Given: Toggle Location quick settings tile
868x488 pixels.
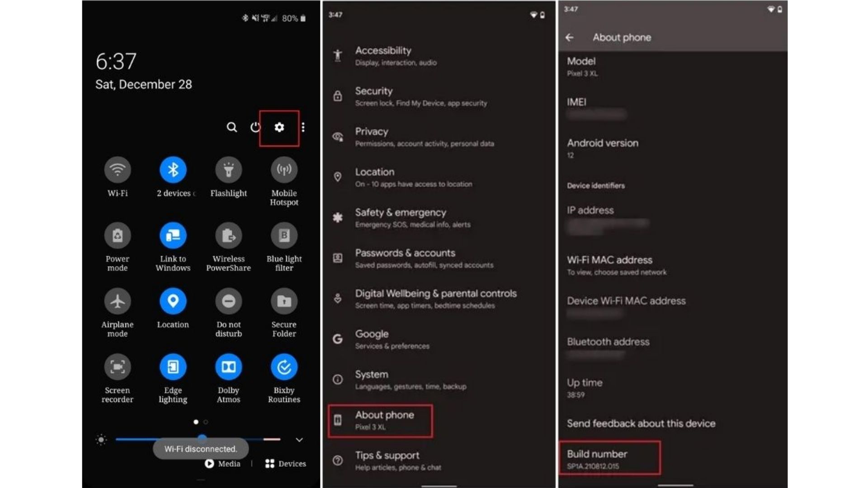Looking at the screenshot, I should click(173, 301).
